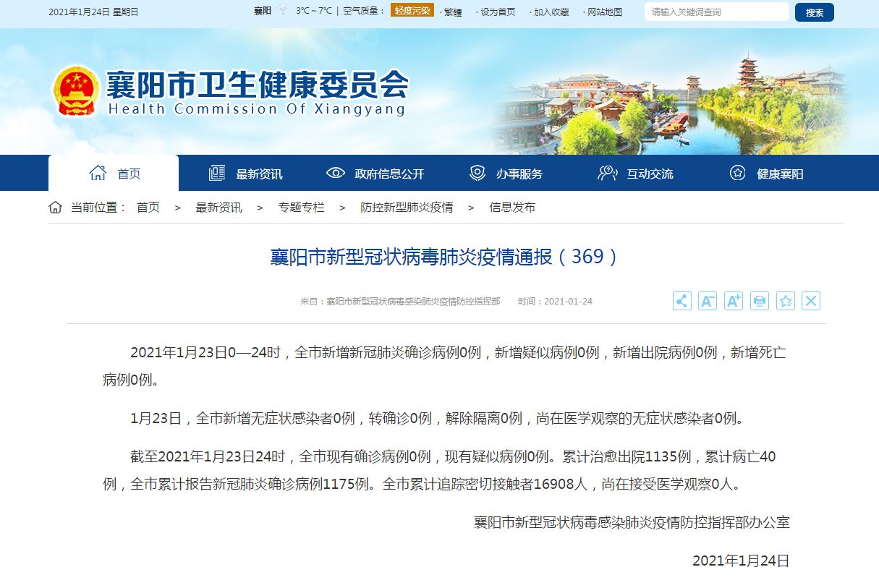Click the 襄阳市卫生健康委员会 site title
The height and width of the screenshot is (588, 879).
(x=258, y=85)
